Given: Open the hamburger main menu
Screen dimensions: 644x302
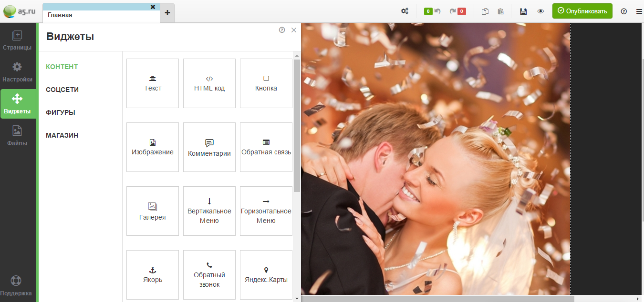Looking at the screenshot, I should [639, 11].
